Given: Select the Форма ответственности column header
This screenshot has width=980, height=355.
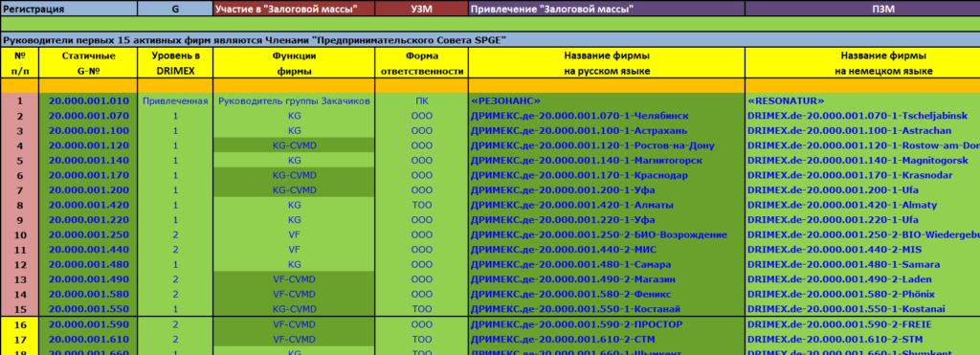Looking at the screenshot, I should [x=421, y=64].
